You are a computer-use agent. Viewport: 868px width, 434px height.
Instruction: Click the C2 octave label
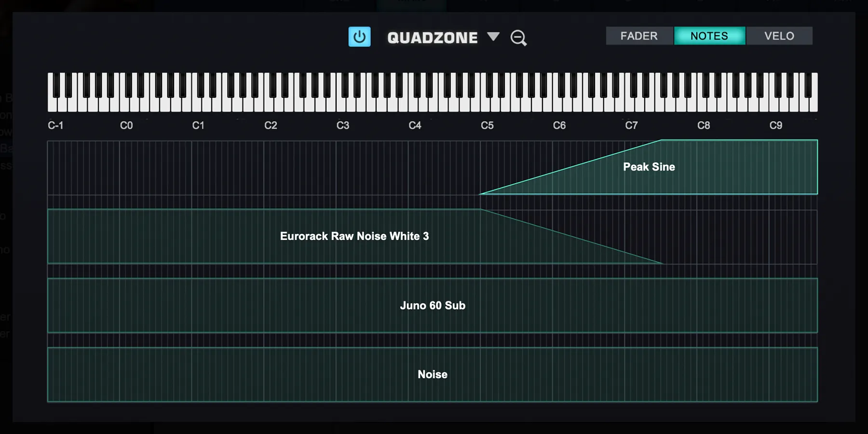tap(271, 126)
